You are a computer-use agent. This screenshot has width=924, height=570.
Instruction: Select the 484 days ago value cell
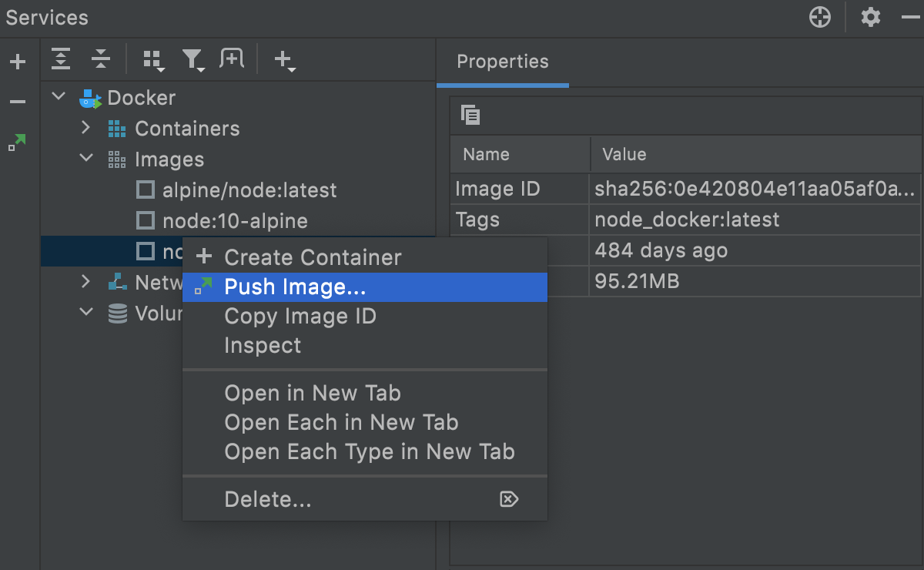pyautogui.click(x=755, y=250)
